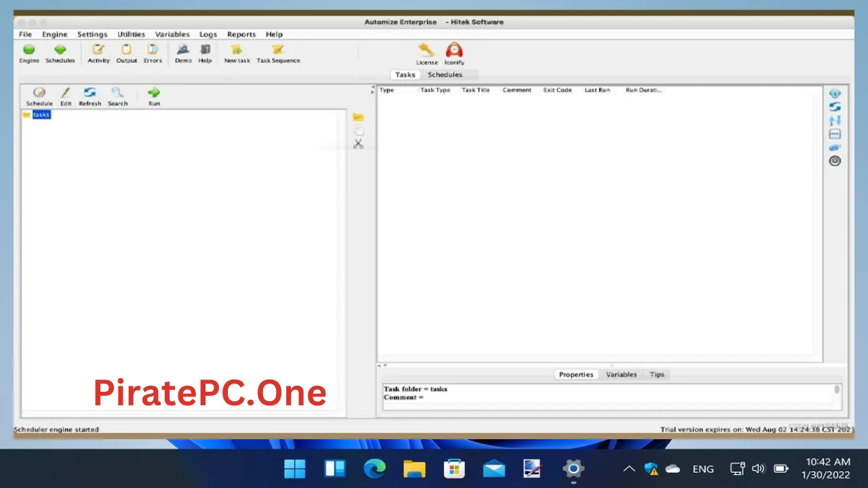Screen dimensions: 868x488
Task: Open Settings gear in taskbar
Action: point(573,468)
